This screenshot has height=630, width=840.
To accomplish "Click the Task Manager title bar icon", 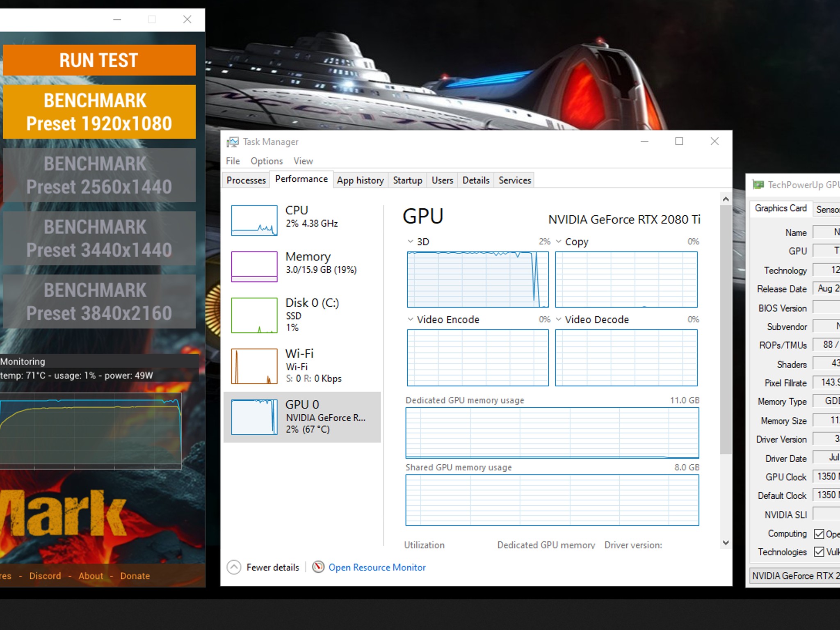I will (x=233, y=142).
